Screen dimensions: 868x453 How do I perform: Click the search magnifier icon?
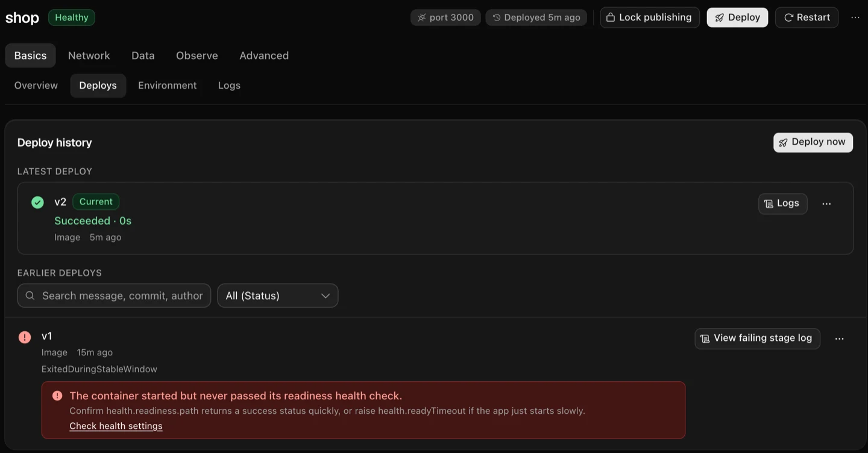(30, 296)
